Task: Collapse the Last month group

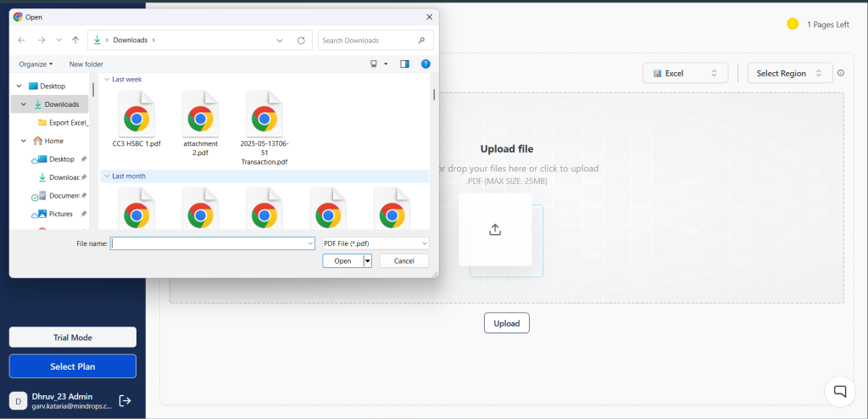Action: pos(107,176)
